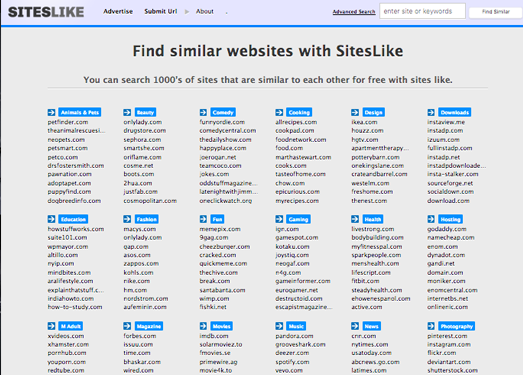This screenshot has width=523, height=375.
Task: Follow the sephora.com link
Action: click(x=142, y=139)
